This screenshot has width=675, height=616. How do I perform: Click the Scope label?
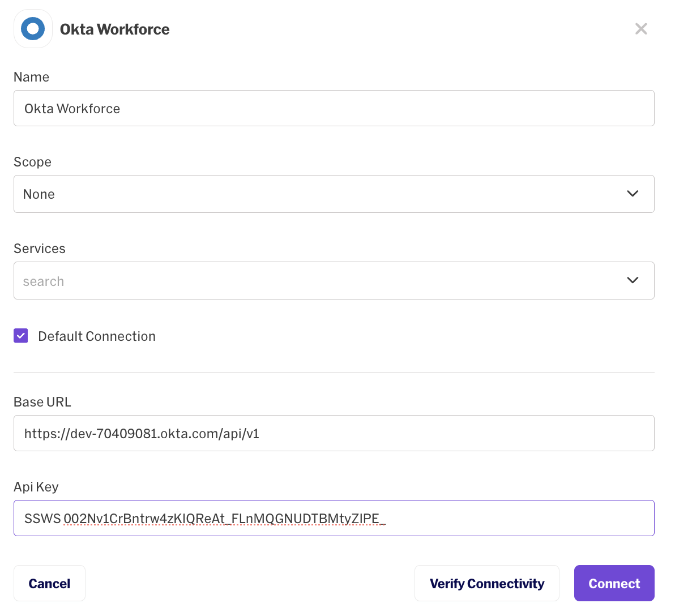tap(32, 162)
